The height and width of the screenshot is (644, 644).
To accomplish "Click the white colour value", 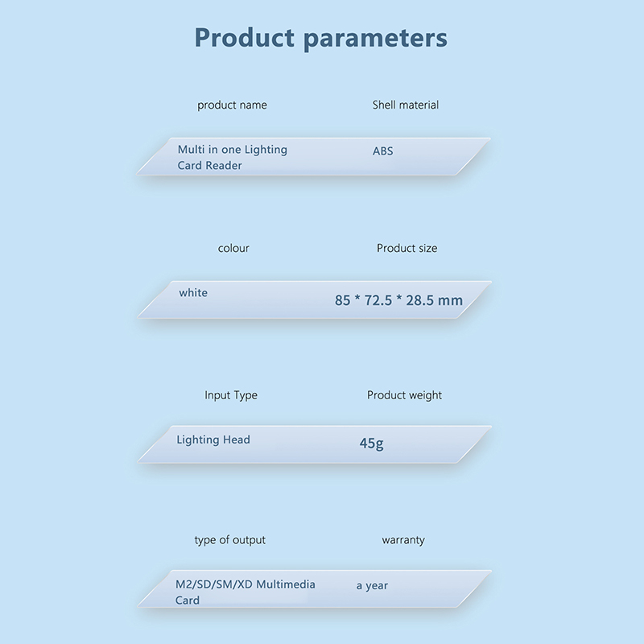I will click(x=193, y=293).
